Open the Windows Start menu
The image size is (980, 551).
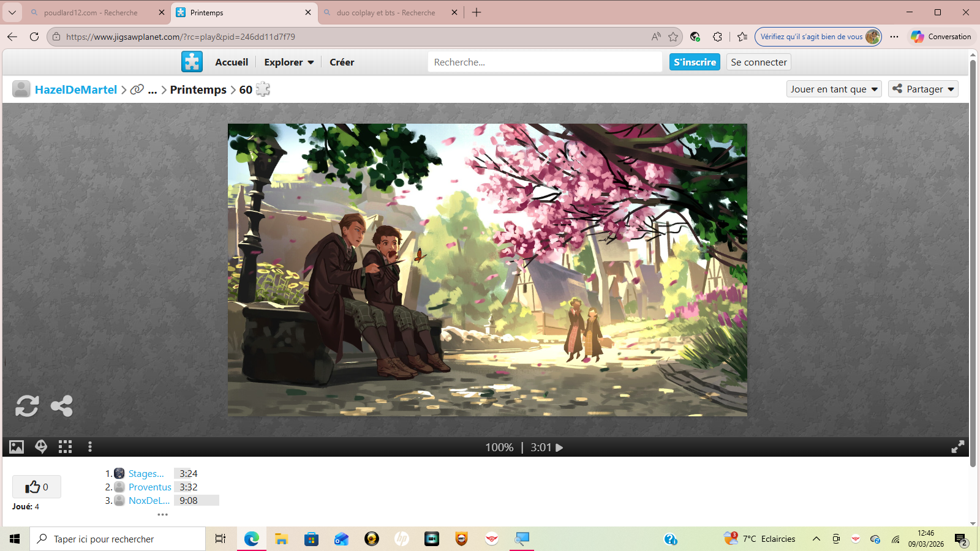tap(15, 539)
